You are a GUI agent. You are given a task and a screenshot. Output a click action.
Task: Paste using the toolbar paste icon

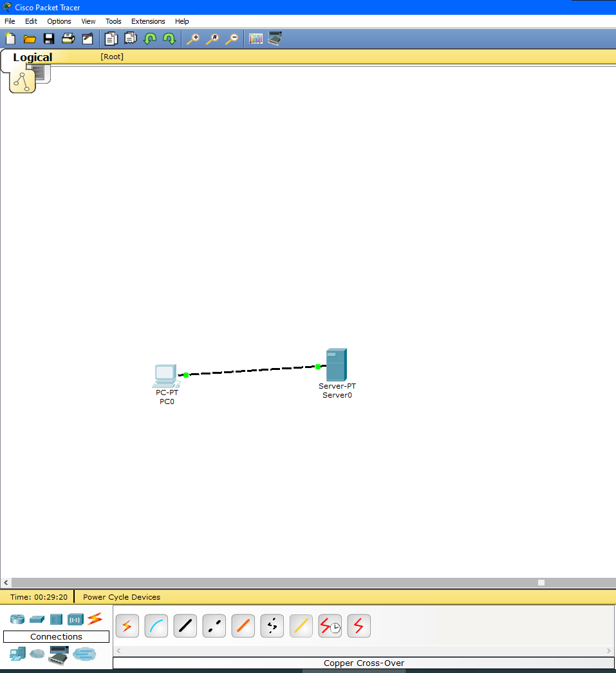pos(131,39)
